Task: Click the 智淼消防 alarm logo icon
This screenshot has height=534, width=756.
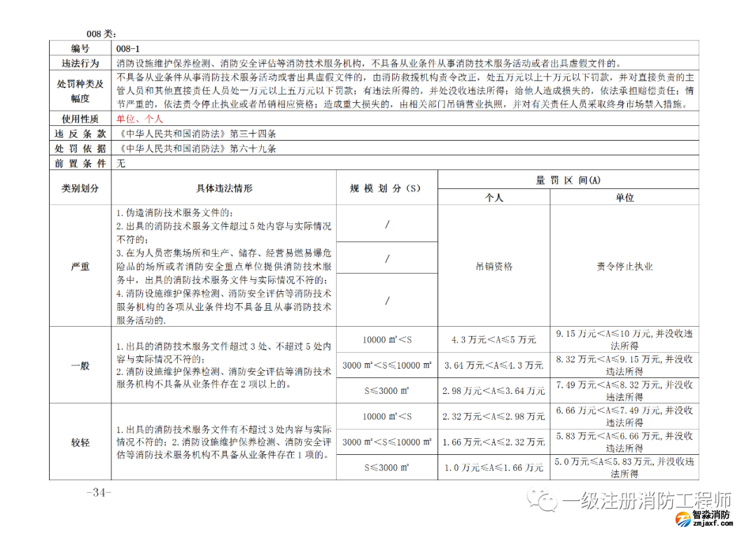Action: [x=680, y=519]
